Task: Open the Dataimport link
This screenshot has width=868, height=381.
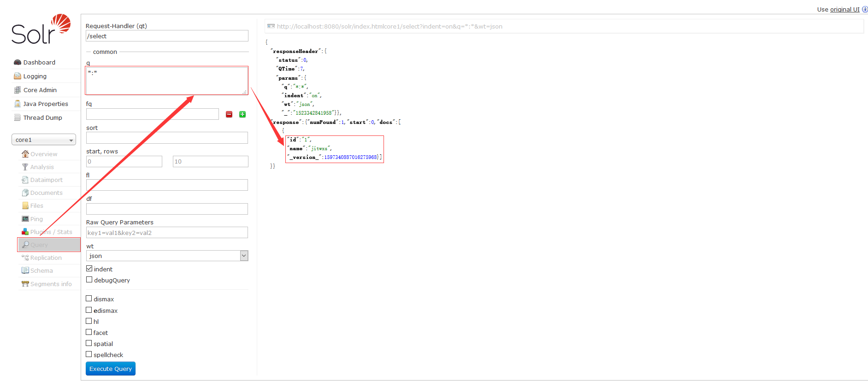Action: (x=47, y=180)
